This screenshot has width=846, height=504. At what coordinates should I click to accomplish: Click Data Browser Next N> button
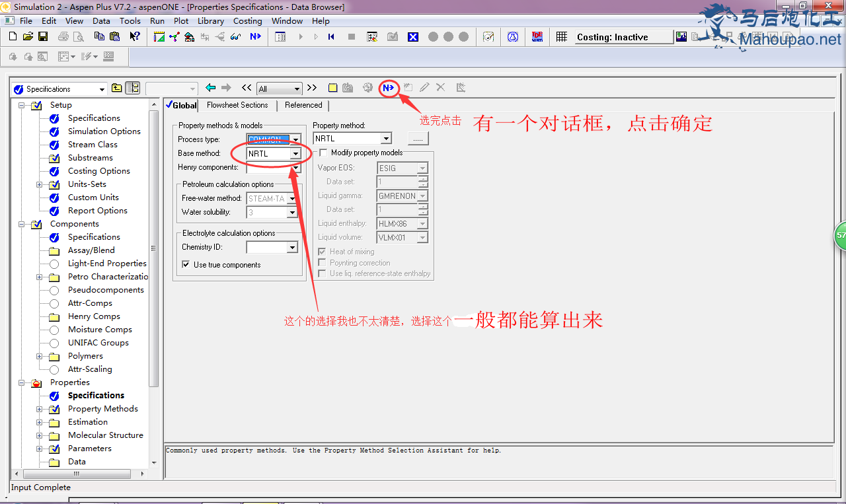click(389, 87)
